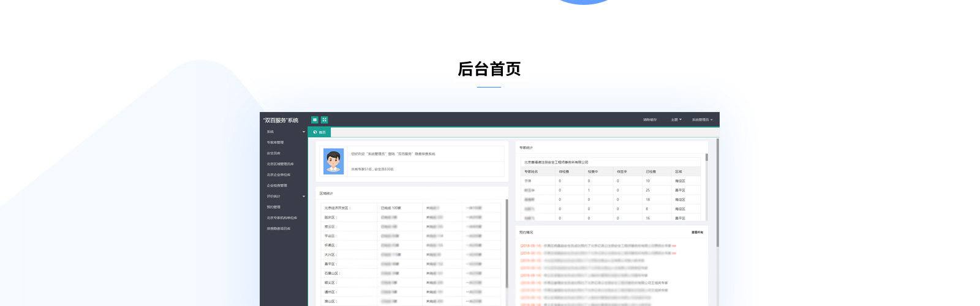
Task: Click the 专家统计 table scrollbar
Action: point(706,158)
